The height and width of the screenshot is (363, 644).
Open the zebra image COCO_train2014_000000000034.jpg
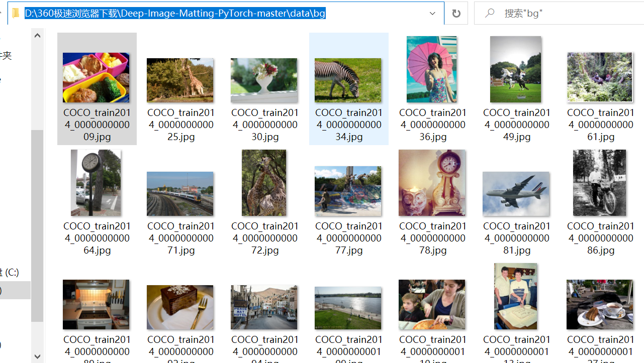pyautogui.click(x=348, y=80)
